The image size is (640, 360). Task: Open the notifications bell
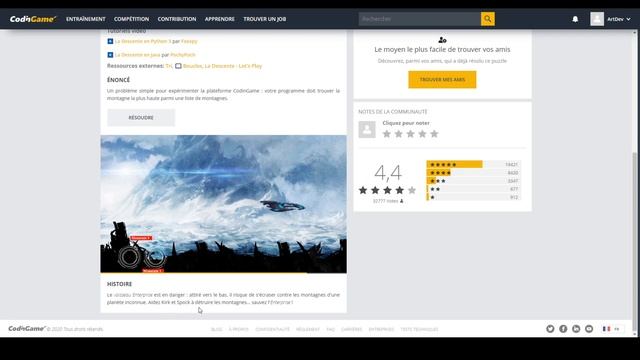(575, 19)
